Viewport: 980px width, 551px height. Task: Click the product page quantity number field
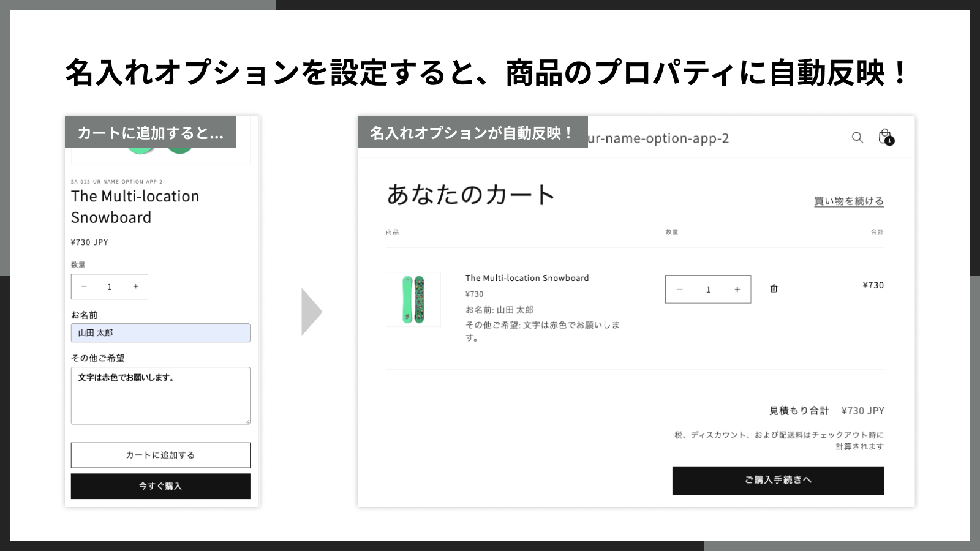tap(110, 287)
